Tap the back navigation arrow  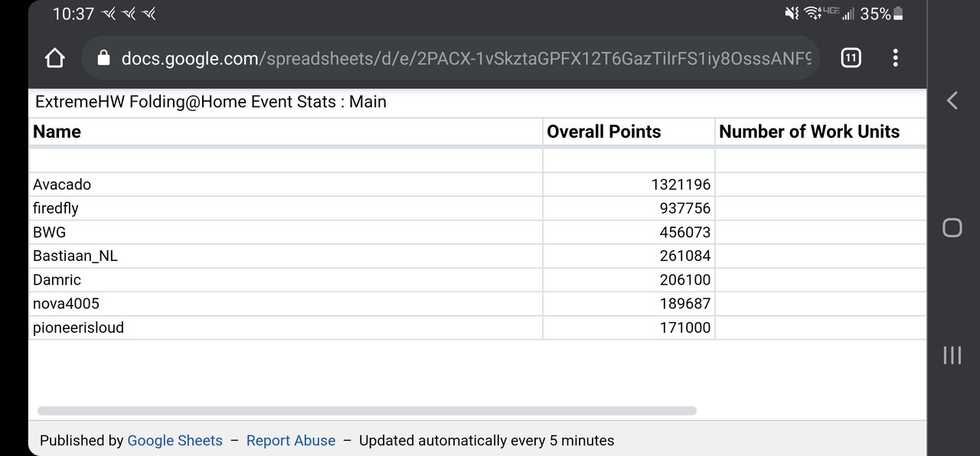tap(951, 100)
